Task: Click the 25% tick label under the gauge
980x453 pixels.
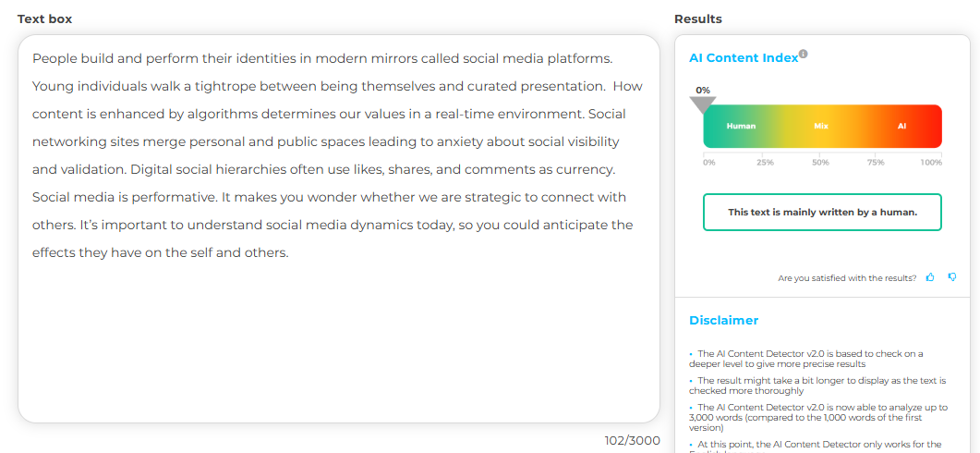Action: (765, 163)
